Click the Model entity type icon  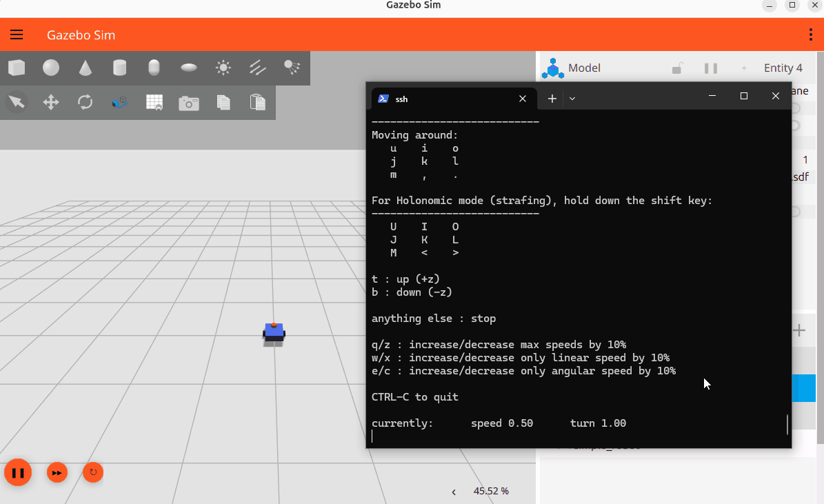coord(553,68)
